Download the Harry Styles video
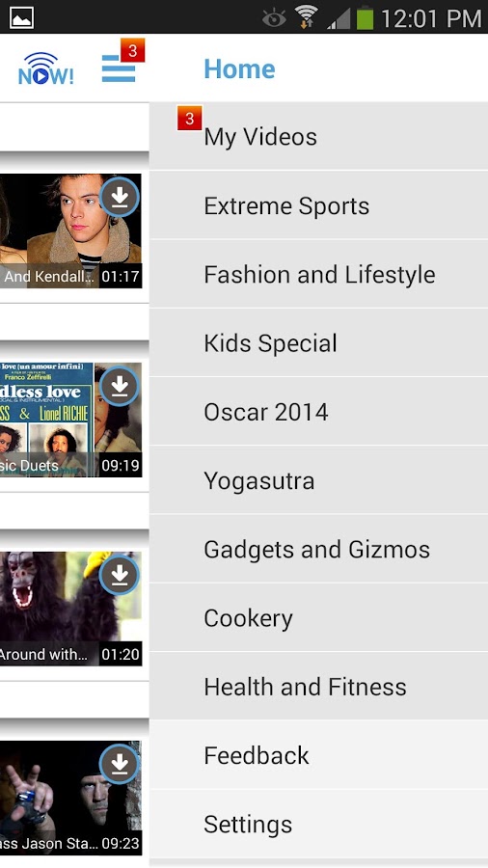Screen dimensions: 488x868 pyautogui.click(x=120, y=197)
